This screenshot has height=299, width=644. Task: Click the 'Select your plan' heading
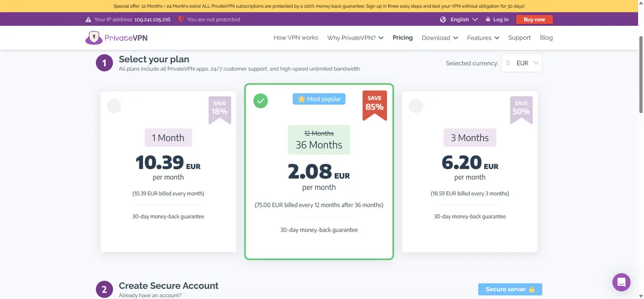click(154, 60)
